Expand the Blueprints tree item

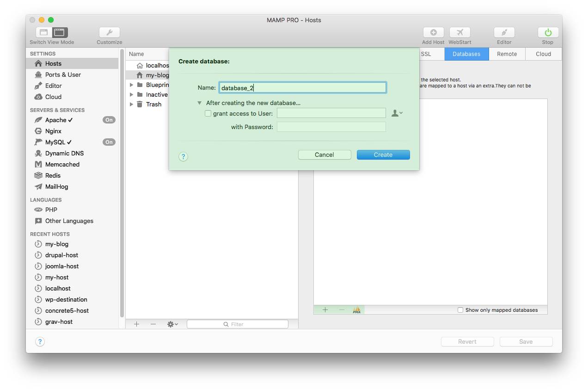[x=131, y=85]
